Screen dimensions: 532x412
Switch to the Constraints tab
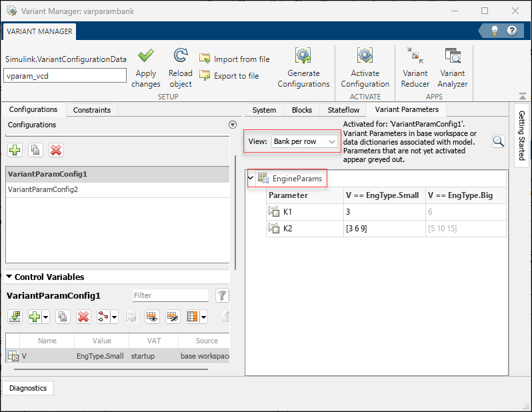point(92,110)
